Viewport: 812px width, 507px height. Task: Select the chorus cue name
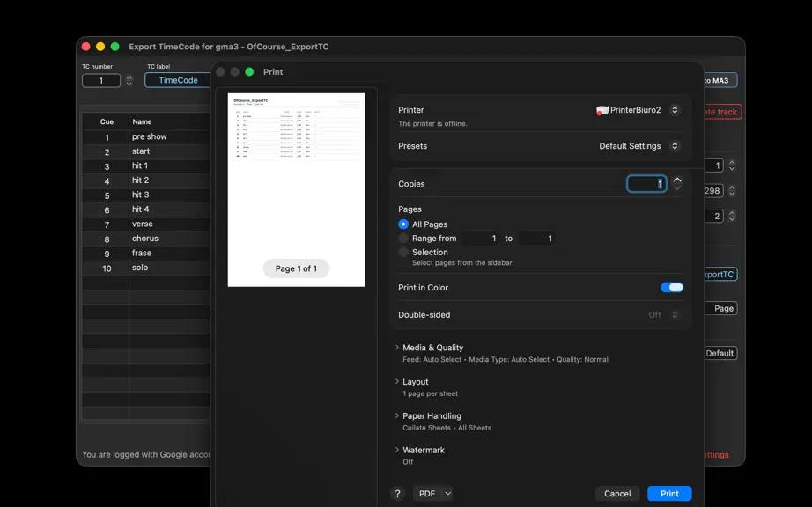click(145, 239)
